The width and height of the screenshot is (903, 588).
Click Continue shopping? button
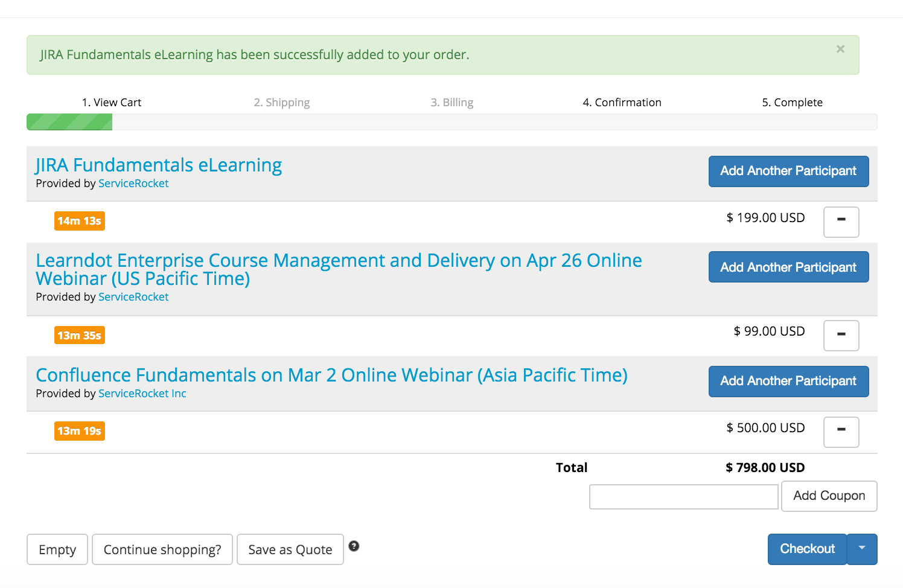point(162,549)
